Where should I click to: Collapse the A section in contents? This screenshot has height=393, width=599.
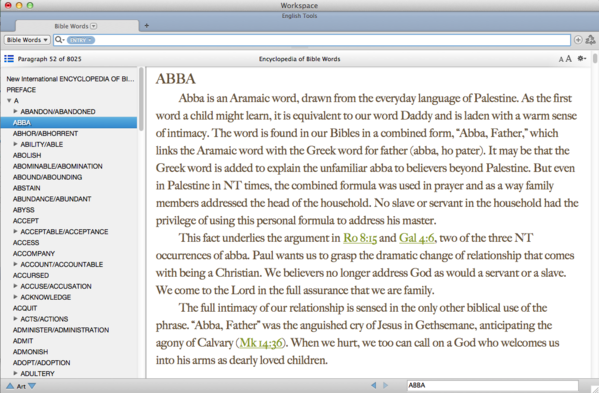(x=9, y=100)
